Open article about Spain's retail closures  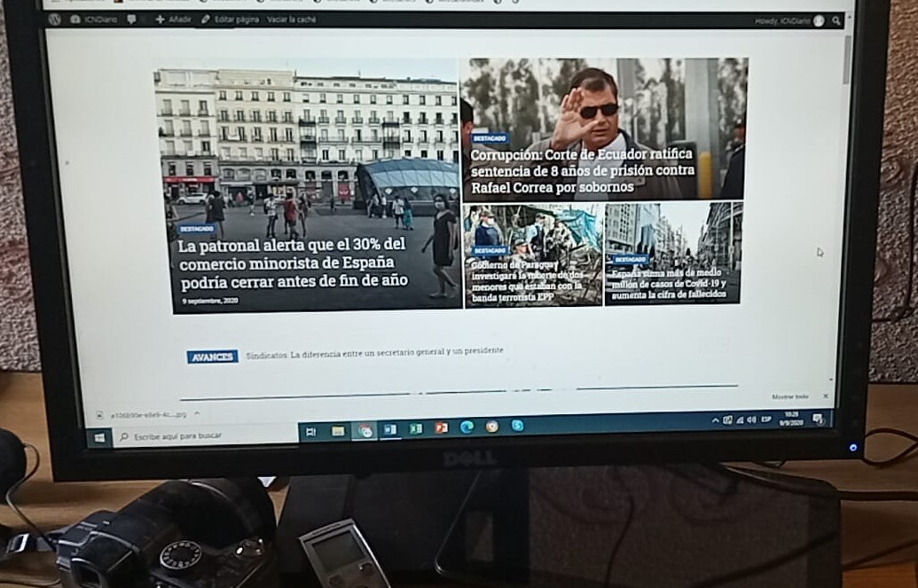coord(293,263)
